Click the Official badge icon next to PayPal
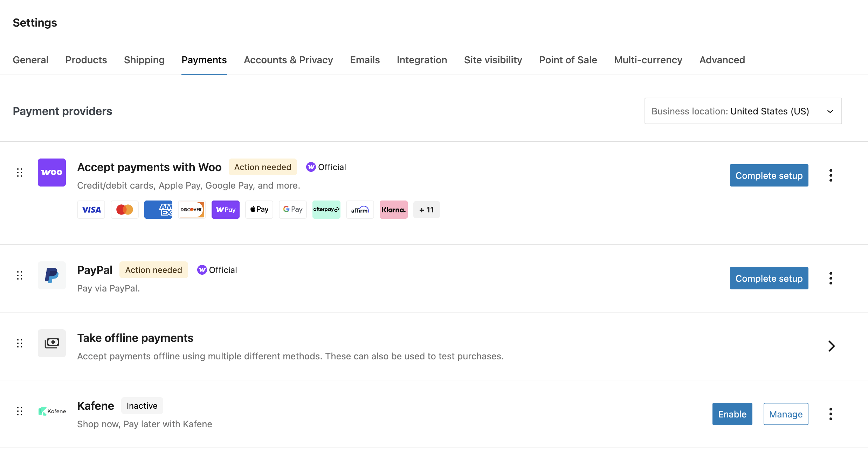The image size is (868, 457). (202, 270)
